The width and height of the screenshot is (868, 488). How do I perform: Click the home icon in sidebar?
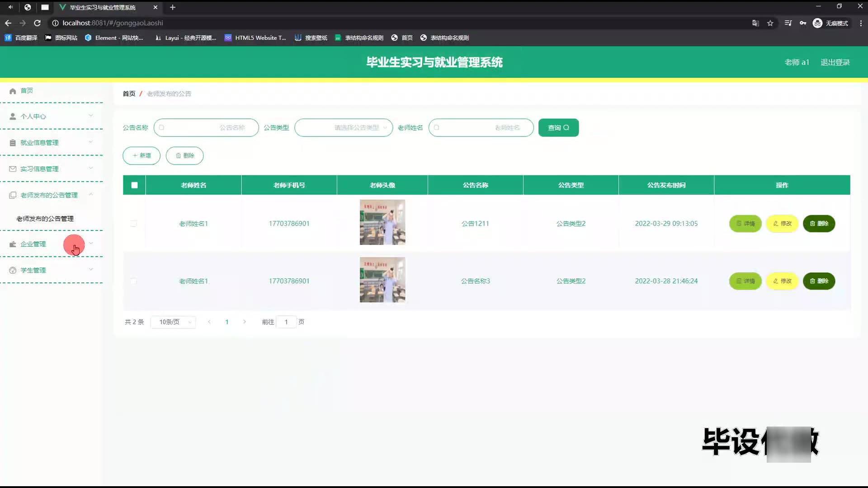(13, 91)
